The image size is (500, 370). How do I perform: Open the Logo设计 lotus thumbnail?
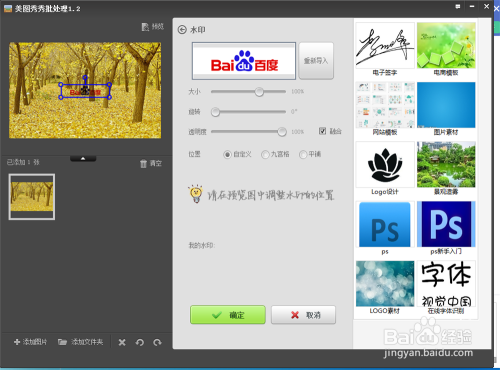click(385, 164)
